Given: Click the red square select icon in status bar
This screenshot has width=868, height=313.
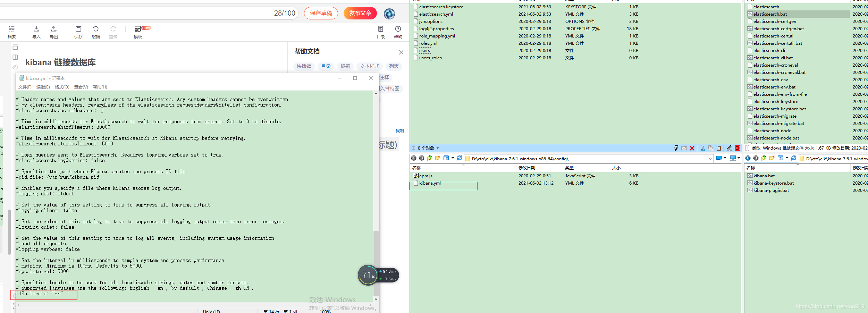Looking at the screenshot, I should pyautogui.click(x=738, y=148).
